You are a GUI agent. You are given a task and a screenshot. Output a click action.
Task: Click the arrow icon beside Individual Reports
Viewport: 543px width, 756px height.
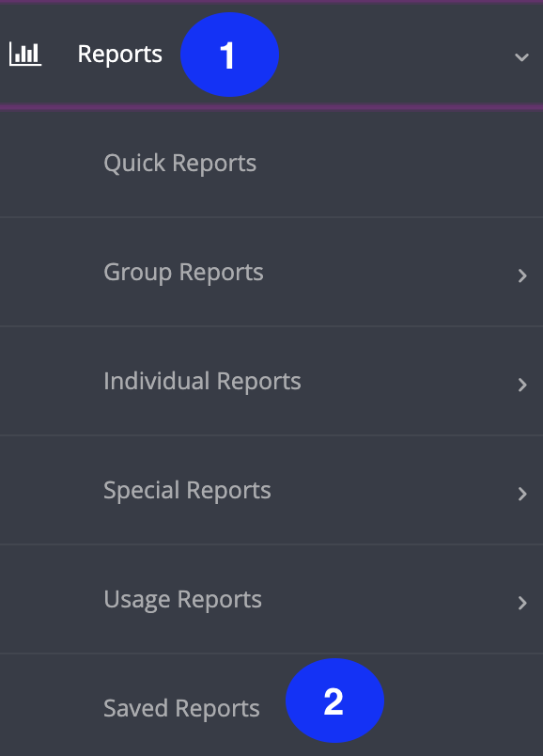click(522, 385)
